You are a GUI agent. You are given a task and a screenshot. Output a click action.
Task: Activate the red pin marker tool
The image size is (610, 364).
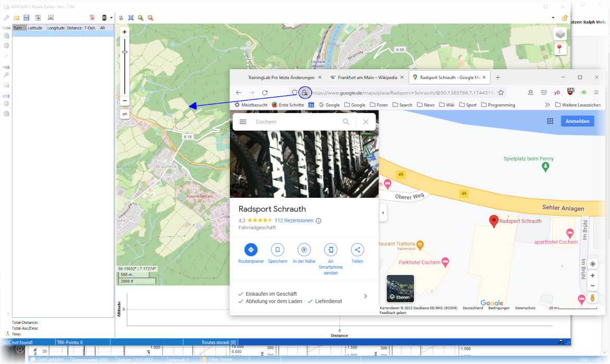(559, 48)
